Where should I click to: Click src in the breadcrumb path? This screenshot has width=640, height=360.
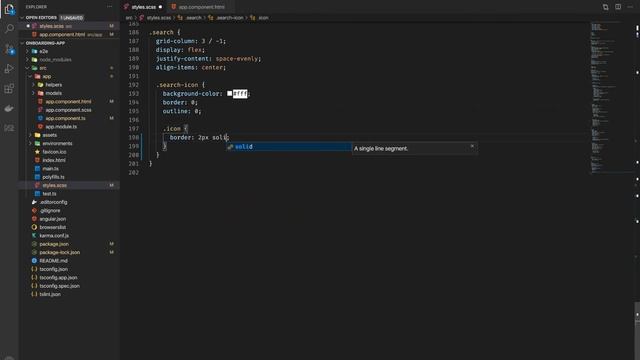(x=129, y=18)
